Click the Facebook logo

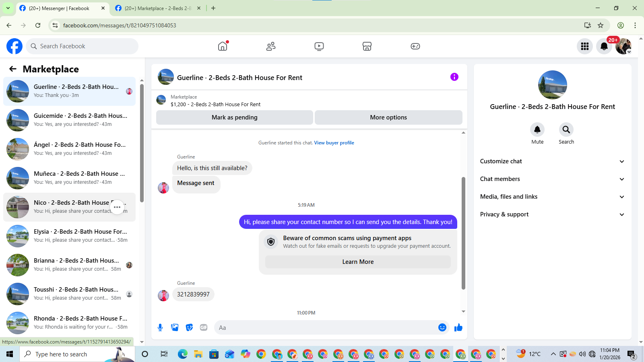tap(14, 46)
